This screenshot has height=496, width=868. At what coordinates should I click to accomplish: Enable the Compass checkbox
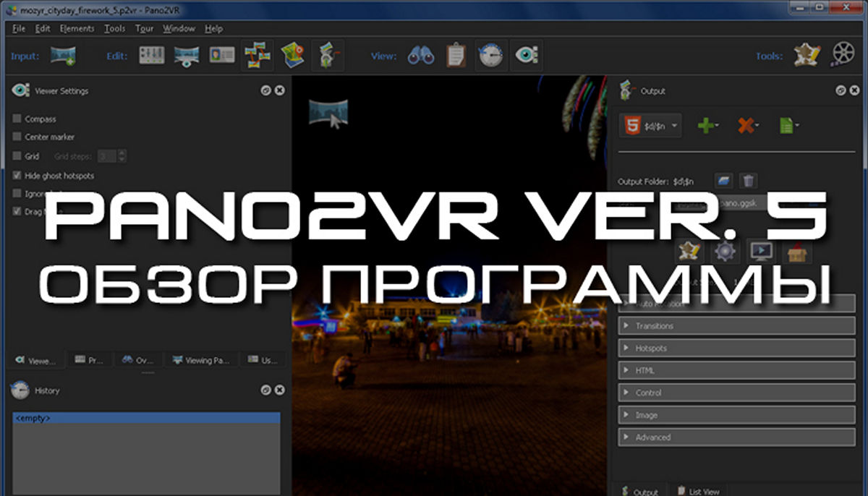point(17,119)
